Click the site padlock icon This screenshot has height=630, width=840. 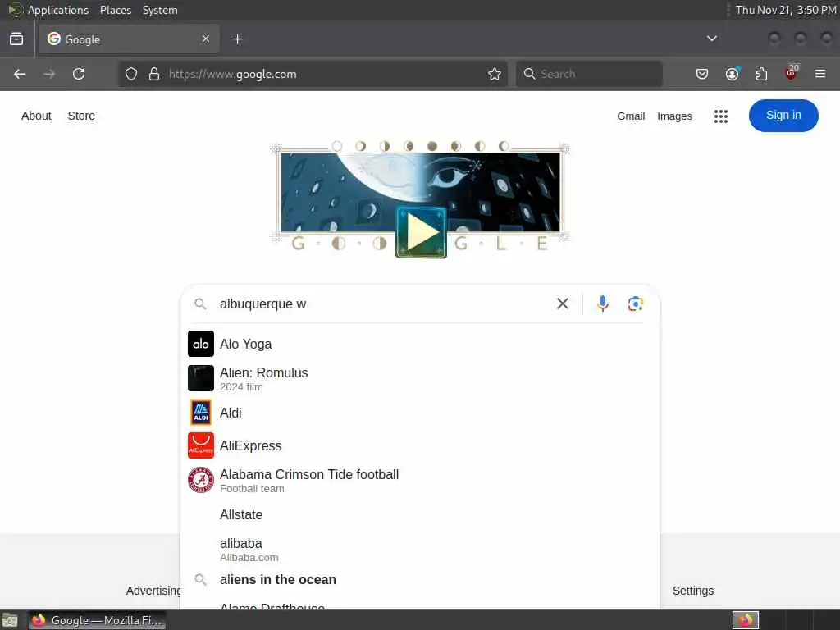point(154,74)
